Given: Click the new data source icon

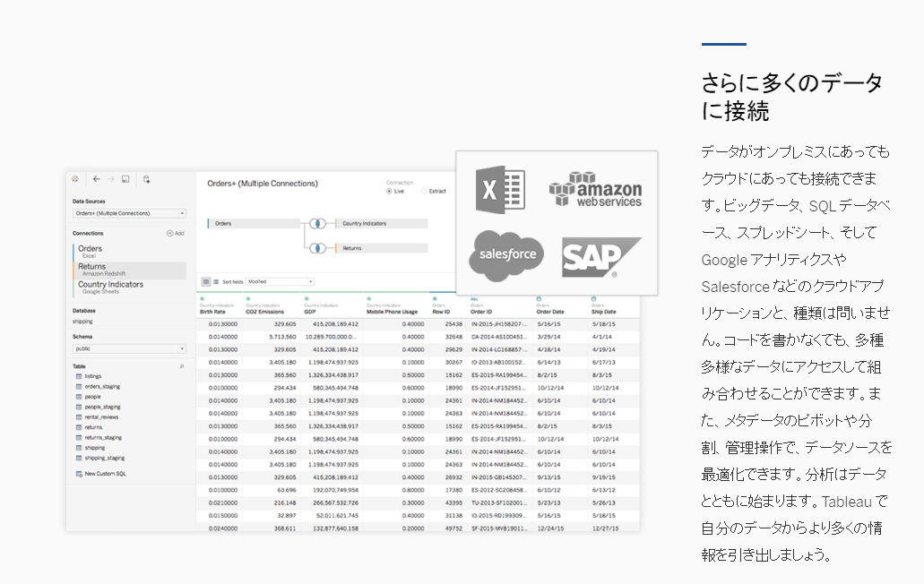Looking at the screenshot, I should pyautogui.click(x=146, y=179).
